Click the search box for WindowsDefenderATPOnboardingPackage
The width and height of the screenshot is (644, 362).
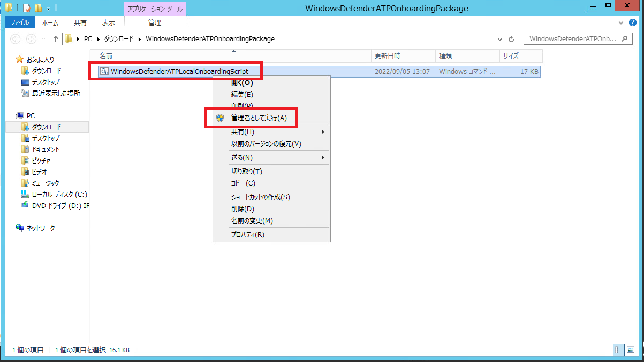[x=573, y=39]
